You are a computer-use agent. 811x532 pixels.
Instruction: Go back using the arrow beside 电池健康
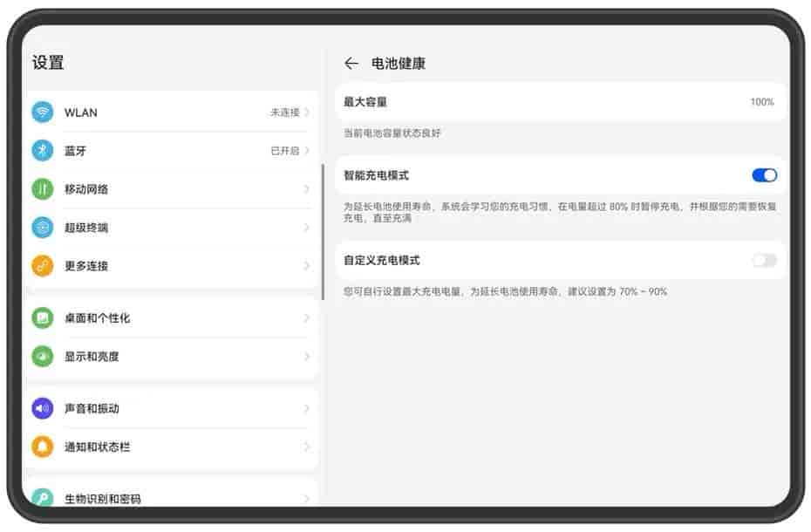(351, 63)
